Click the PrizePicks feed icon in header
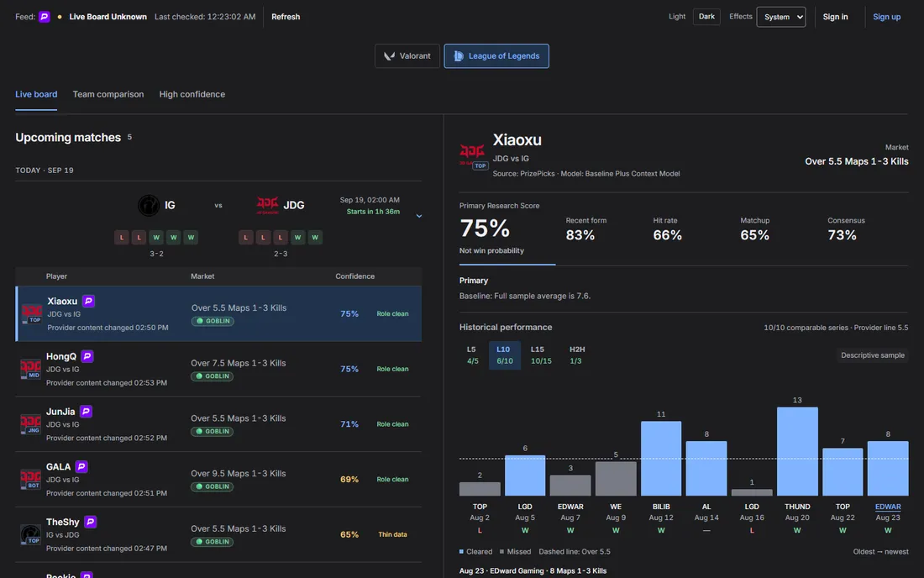Screen dimensions: 924x578 pos(45,17)
